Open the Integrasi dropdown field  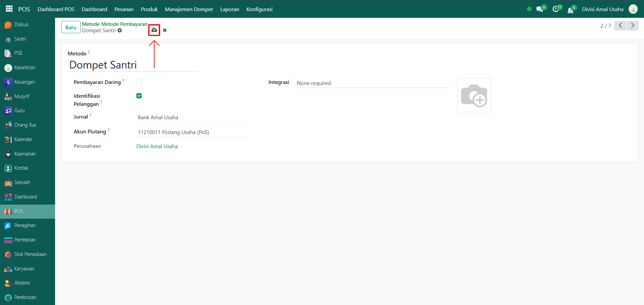(372, 83)
